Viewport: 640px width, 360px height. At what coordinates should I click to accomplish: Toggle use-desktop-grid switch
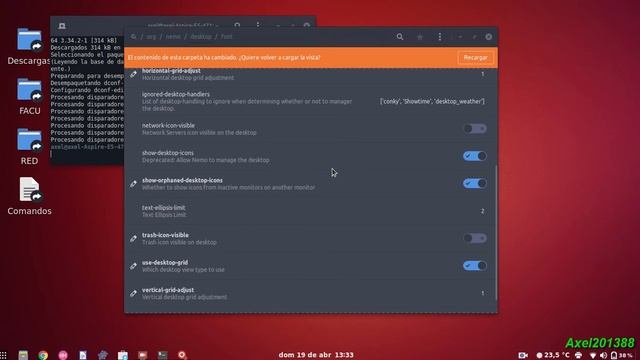(x=475, y=266)
